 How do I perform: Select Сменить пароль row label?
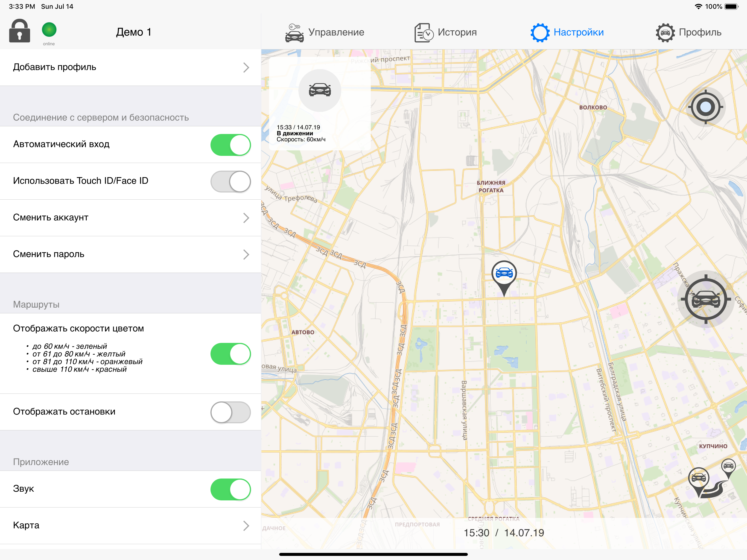pyautogui.click(x=49, y=254)
